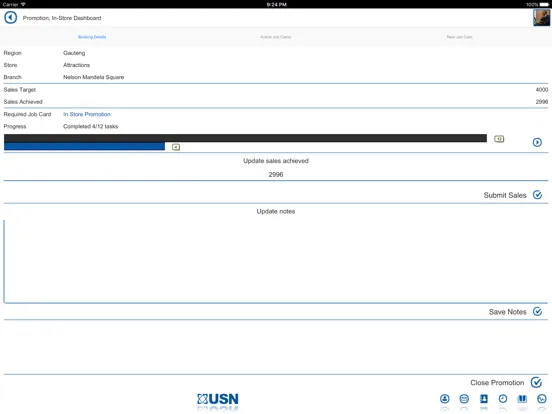This screenshot has height=414, width=552.
Task: Select the Gauteng region value
Action: click(74, 53)
